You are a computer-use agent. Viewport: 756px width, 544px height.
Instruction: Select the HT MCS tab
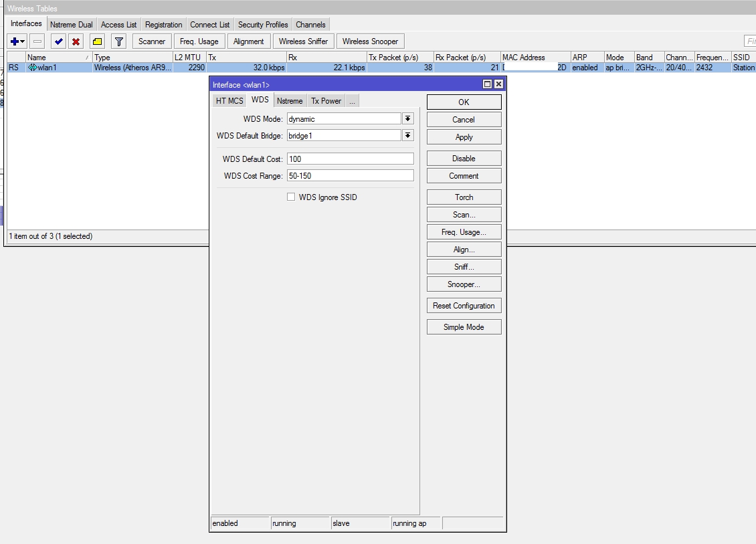pyautogui.click(x=229, y=101)
